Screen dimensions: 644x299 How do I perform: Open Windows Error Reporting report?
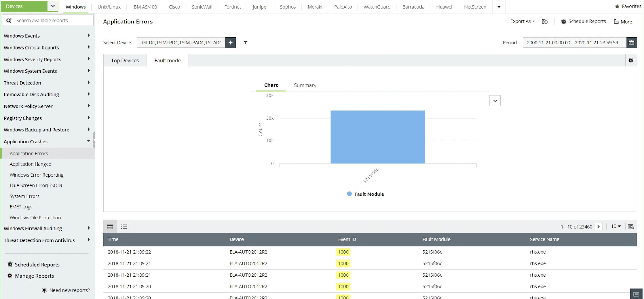coord(36,175)
